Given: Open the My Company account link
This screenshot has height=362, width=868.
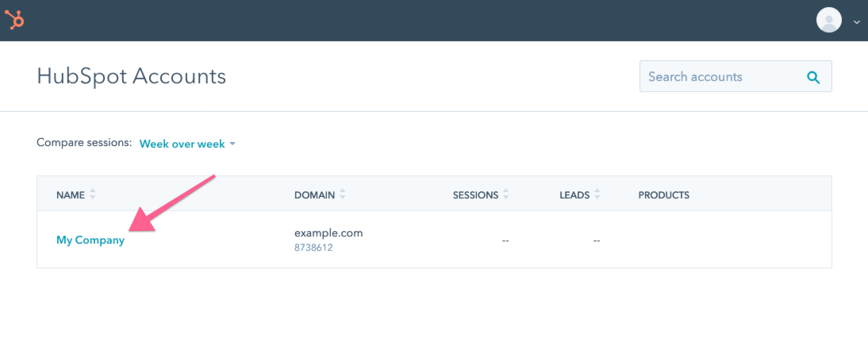Looking at the screenshot, I should [x=90, y=241].
